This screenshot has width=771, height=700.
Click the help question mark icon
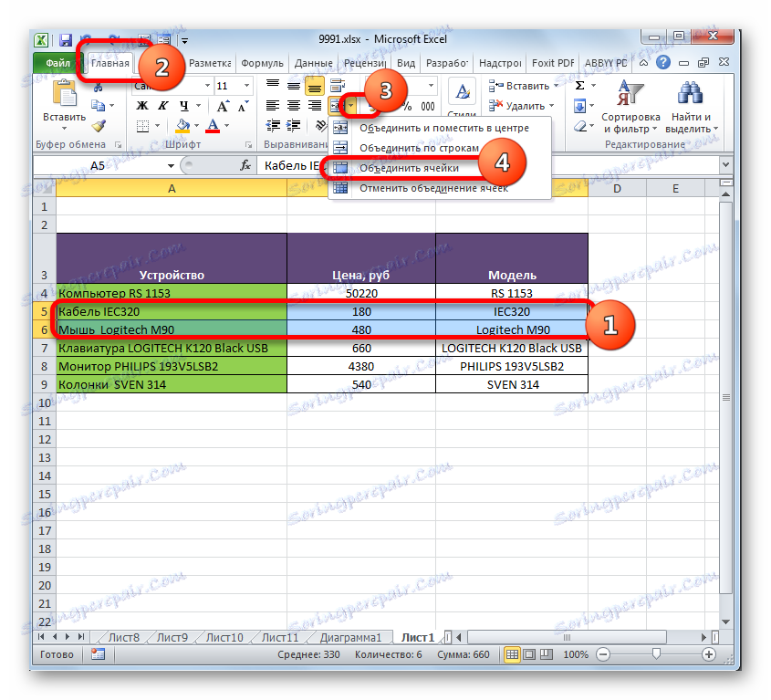point(662,62)
